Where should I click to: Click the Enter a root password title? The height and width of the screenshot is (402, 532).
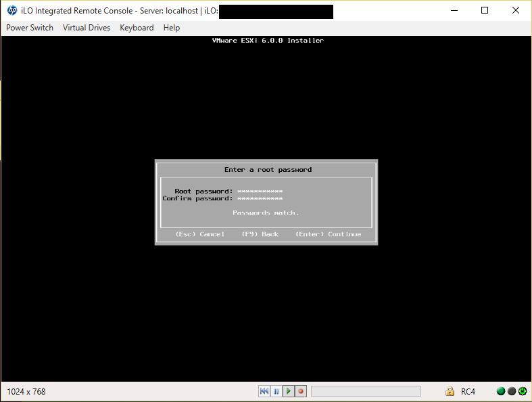point(268,170)
